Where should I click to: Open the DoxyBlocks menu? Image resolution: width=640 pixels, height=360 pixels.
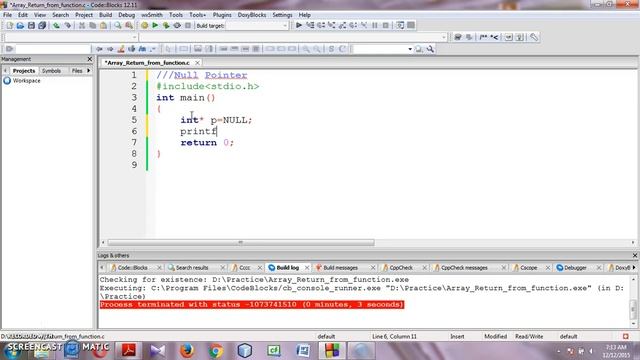tap(252, 15)
